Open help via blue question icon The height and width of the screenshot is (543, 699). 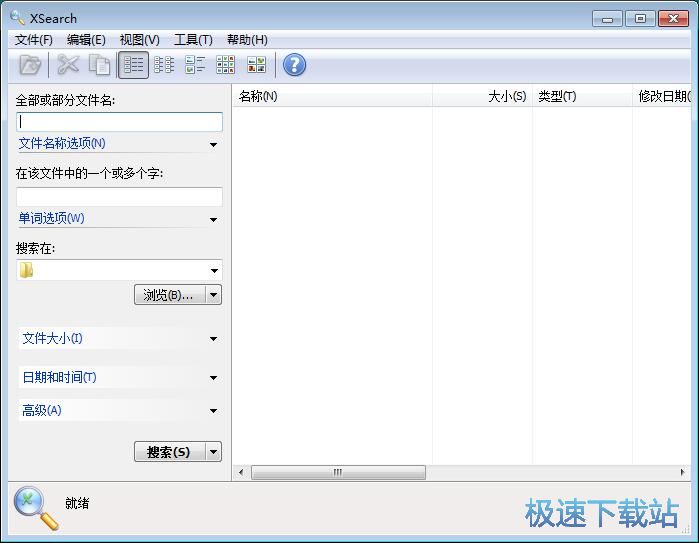[x=294, y=65]
